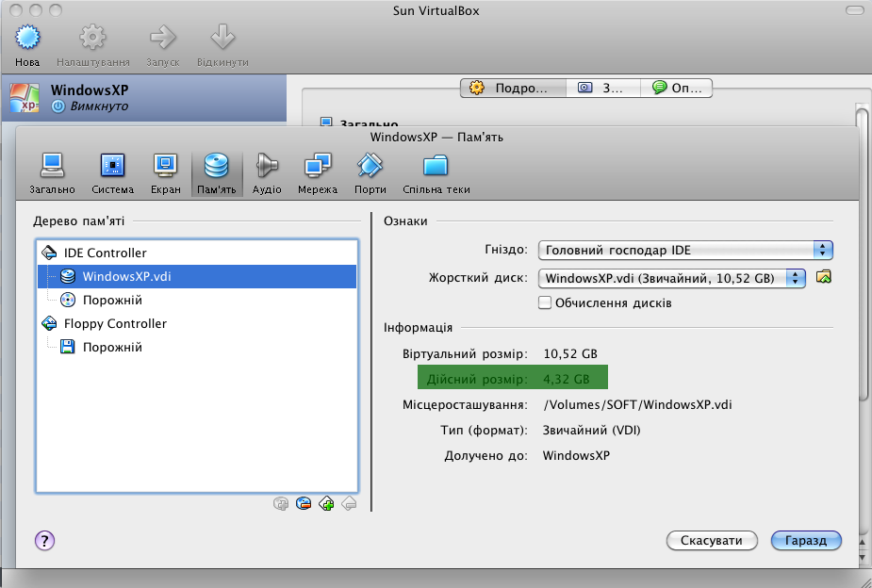Click the Скасувати cancel button

[x=712, y=541]
